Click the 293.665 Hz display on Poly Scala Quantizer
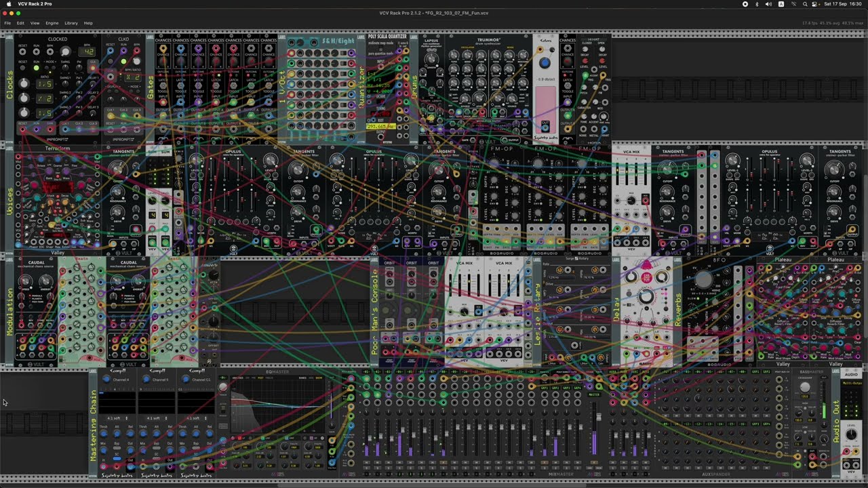Image resolution: width=868 pixels, height=488 pixels. (380, 126)
